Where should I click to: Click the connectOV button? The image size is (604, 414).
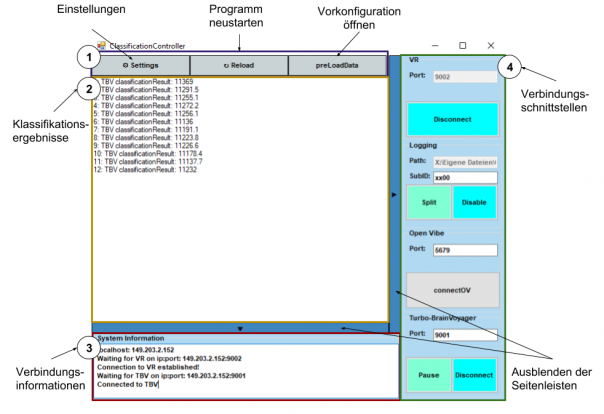click(x=453, y=290)
